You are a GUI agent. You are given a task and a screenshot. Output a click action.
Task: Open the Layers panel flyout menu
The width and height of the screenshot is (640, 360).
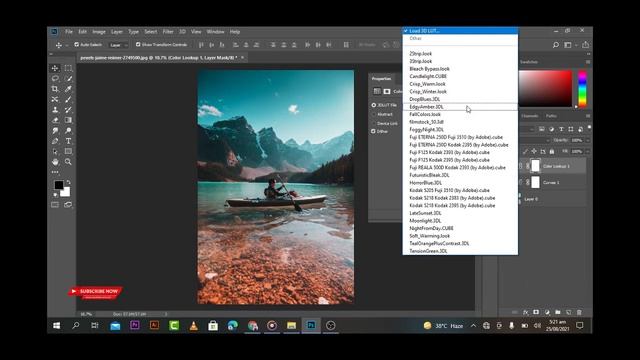click(588, 116)
